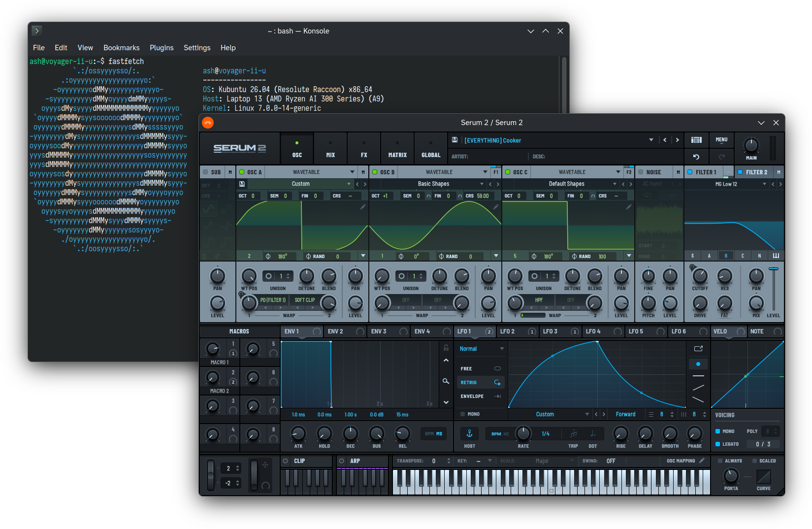Image resolution: width=812 pixels, height=529 pixels.
Task: Expand the MG Low 12 filter type dropdown
Action: coord(764,184)
